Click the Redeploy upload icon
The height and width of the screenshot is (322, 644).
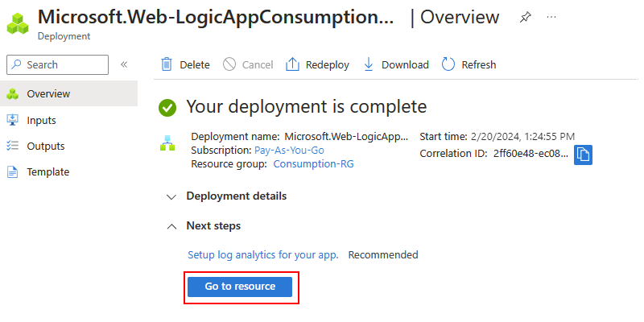(x=293, y=64)
